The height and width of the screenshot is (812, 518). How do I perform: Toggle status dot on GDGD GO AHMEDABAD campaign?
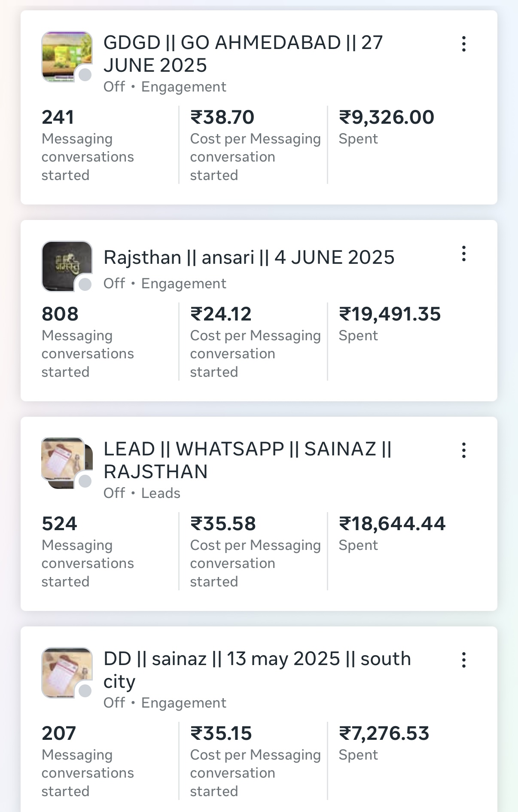point(85,75)
